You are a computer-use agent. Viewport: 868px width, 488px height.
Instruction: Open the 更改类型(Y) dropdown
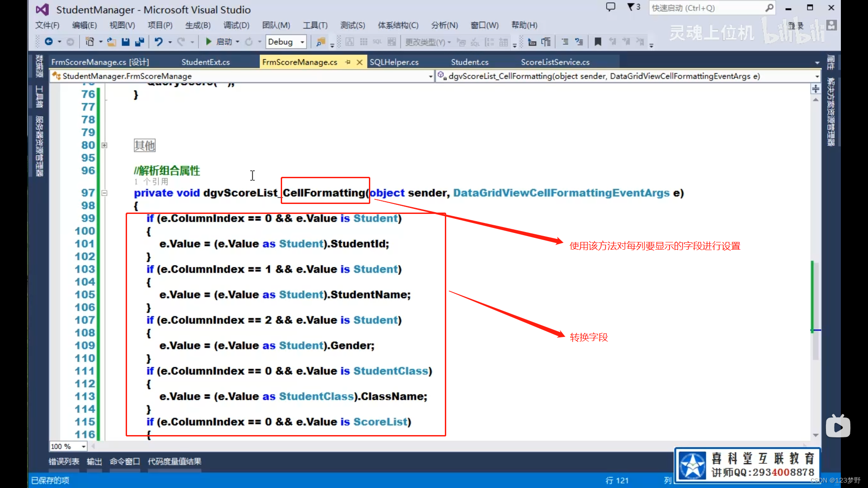tap(428, 42)
